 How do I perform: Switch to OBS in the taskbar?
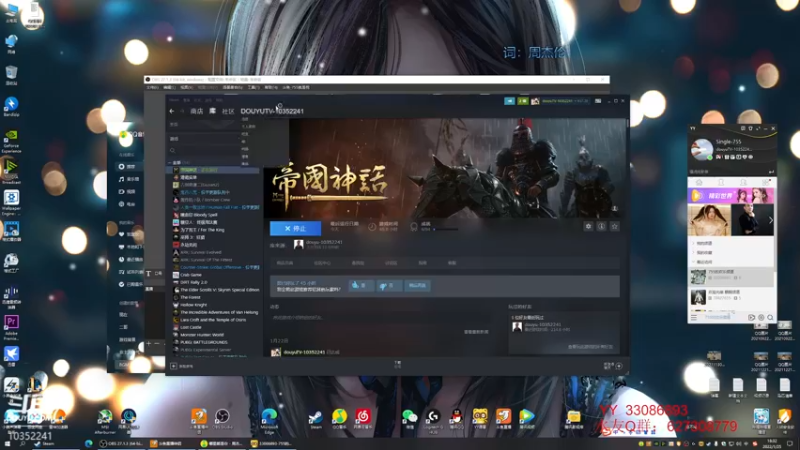click(121, 444)
